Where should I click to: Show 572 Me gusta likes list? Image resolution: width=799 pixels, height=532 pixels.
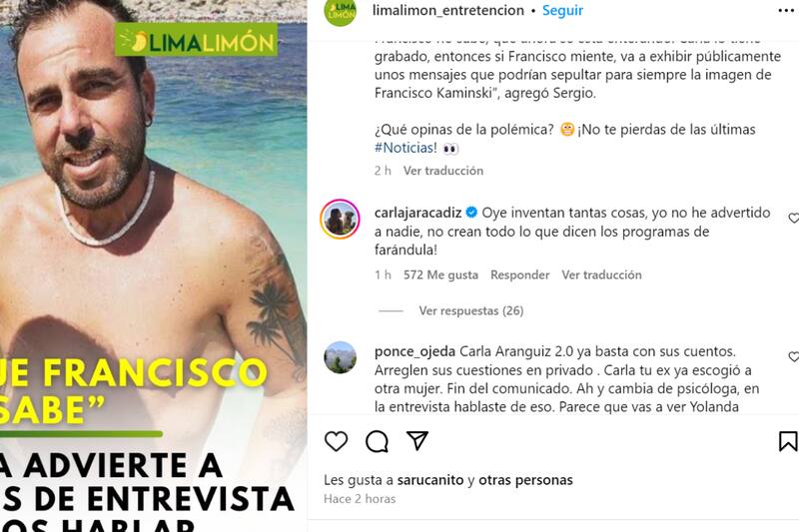440,274
